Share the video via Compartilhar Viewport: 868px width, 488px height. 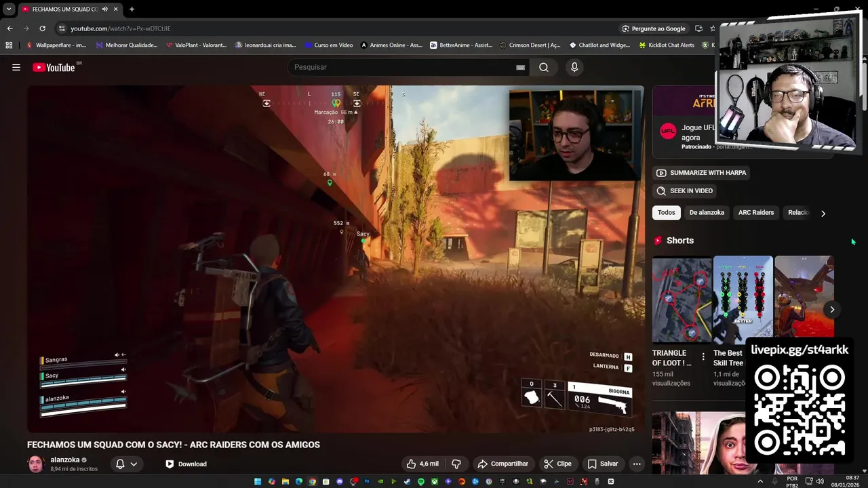[502, 464]
